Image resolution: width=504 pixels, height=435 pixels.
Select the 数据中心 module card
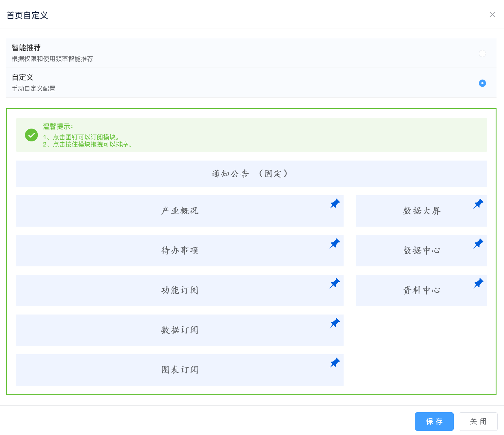point(422,251)
